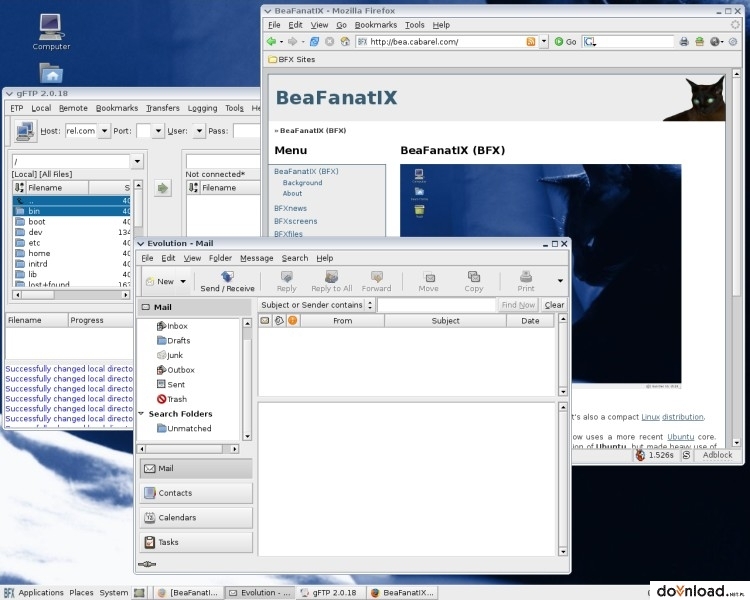Open Firefox address bar history dropdown

(544, 42)
